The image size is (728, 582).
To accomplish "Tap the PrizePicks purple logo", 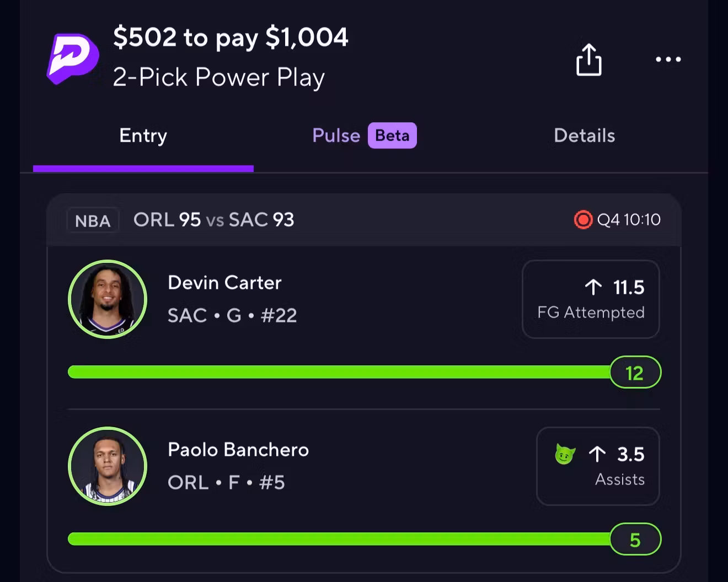I will click(x=73, y=59).
